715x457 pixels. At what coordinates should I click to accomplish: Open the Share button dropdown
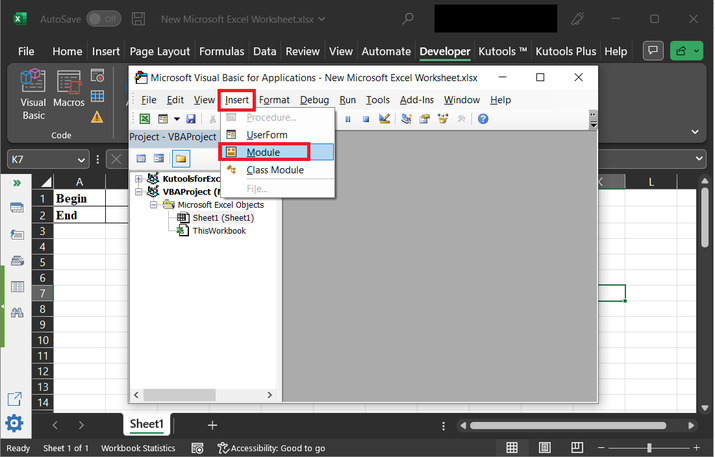(x=696, y=51)
